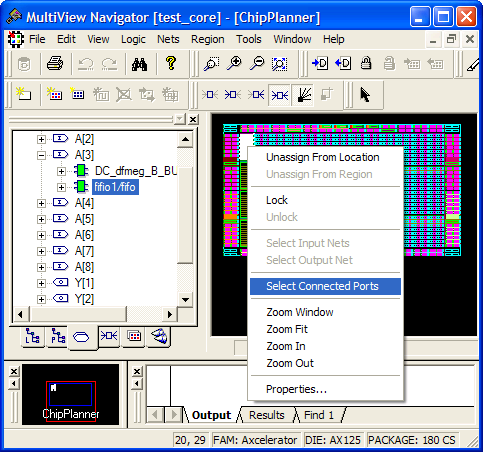The image size is (483, 452).
Task: Click tree vertical scrollbar up arrow
Action: pos(185,139)
